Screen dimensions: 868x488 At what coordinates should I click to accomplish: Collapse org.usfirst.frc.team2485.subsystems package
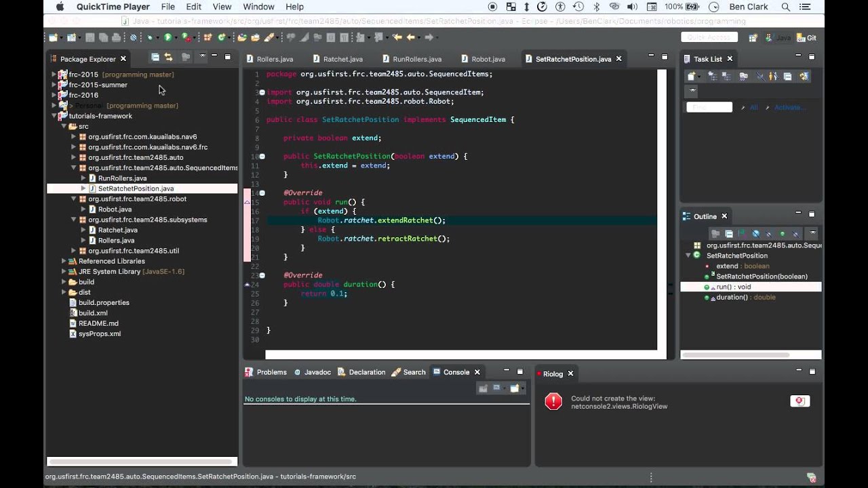pos(73,220)
